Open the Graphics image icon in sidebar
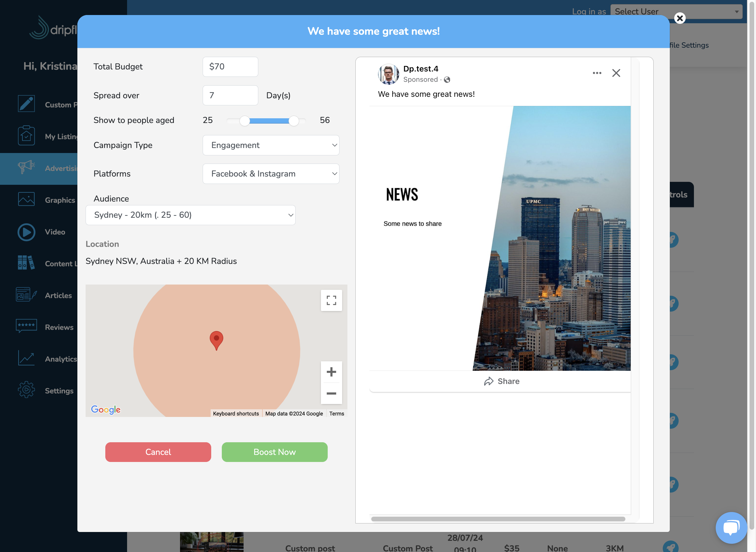The height and width of the screenshot is (552, 756). click(26, 199)
